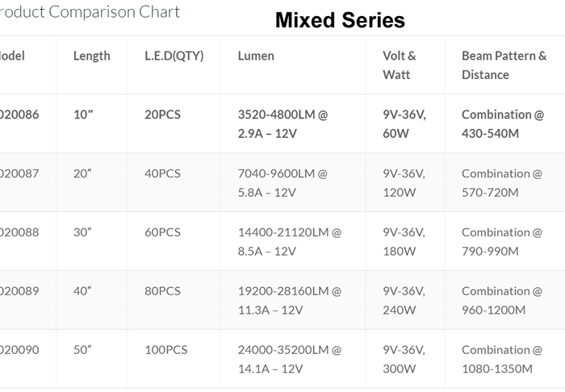Select the 9V-36V, 180W cell
Screen dimensions: 565x392
404,241
